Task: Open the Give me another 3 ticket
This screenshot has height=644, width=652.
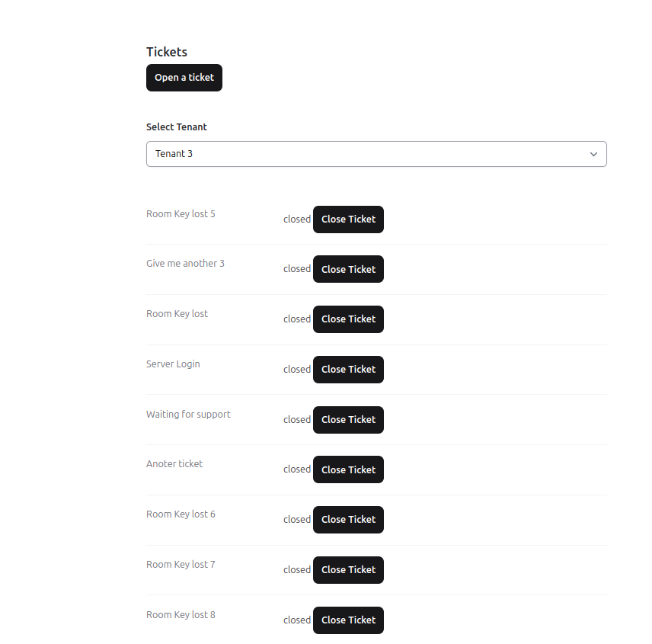Action: [x=185, y=264]
